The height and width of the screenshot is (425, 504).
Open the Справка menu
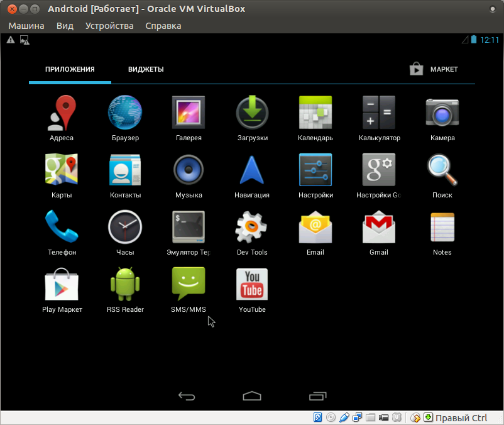[163, 26]
